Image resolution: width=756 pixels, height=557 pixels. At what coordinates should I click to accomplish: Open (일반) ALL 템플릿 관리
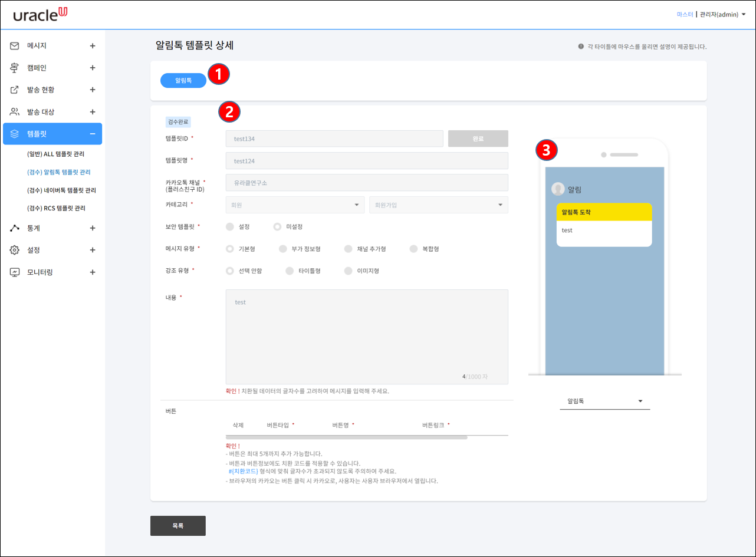pos(55,154)
